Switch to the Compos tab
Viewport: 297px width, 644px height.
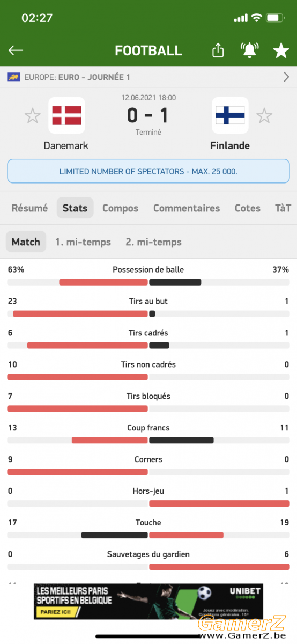[x=120, y=208]
